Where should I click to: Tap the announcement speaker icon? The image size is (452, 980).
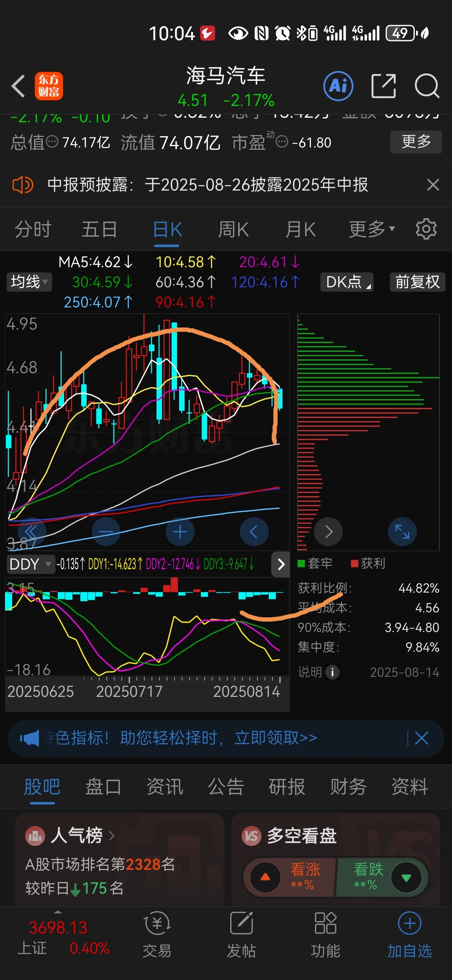[23, 185]
